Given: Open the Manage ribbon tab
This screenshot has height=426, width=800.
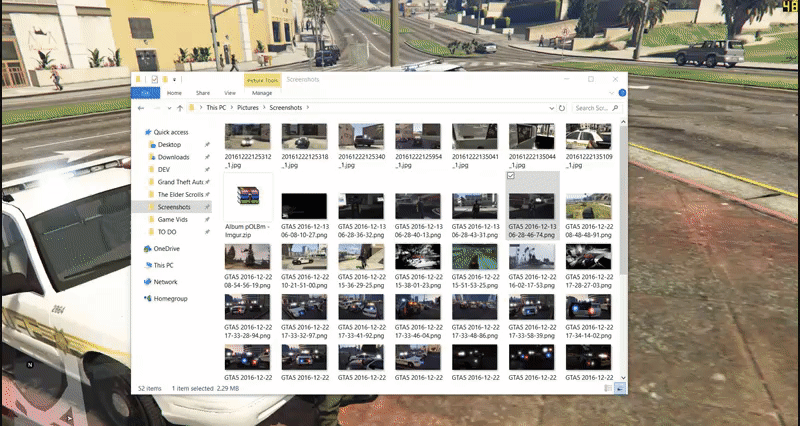Looking at the screenshot, I should coord(262,93).
